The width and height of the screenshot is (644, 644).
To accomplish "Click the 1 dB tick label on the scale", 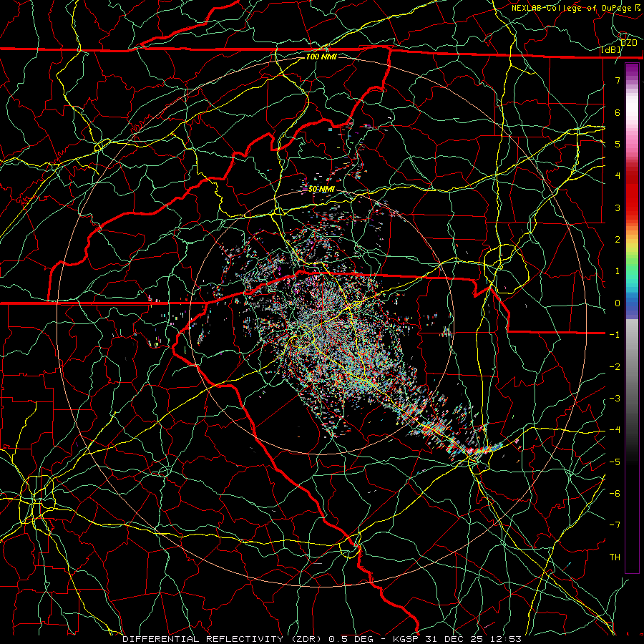I will [618, 271].
